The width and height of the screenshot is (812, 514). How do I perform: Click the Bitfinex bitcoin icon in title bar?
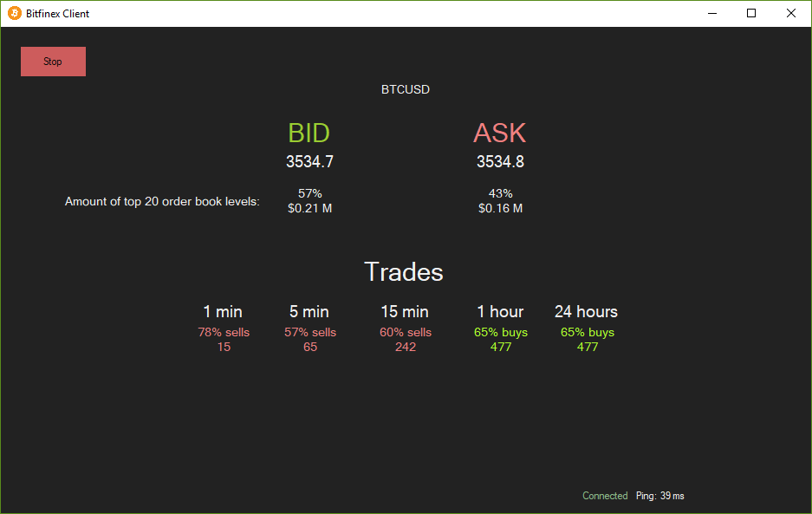(x=15, y=14)
